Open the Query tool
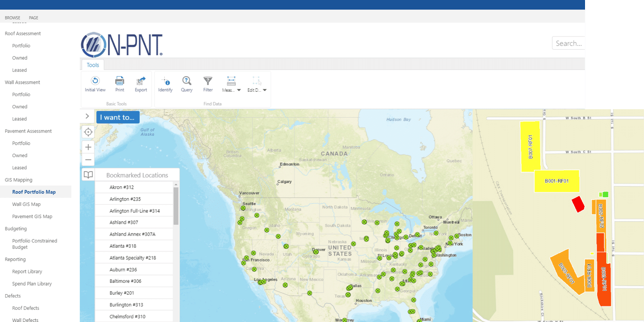 186,81
